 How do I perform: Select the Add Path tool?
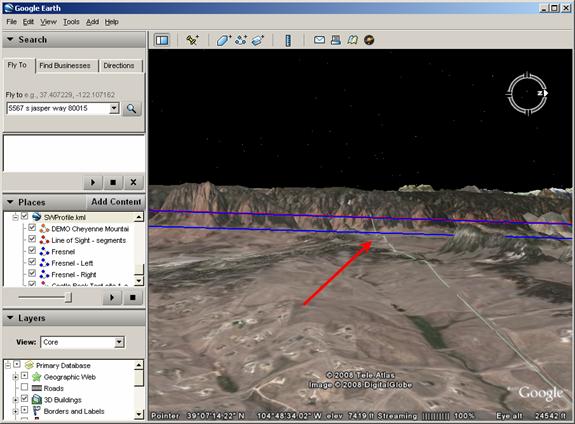pyautogui.click(x=241, y=40)
